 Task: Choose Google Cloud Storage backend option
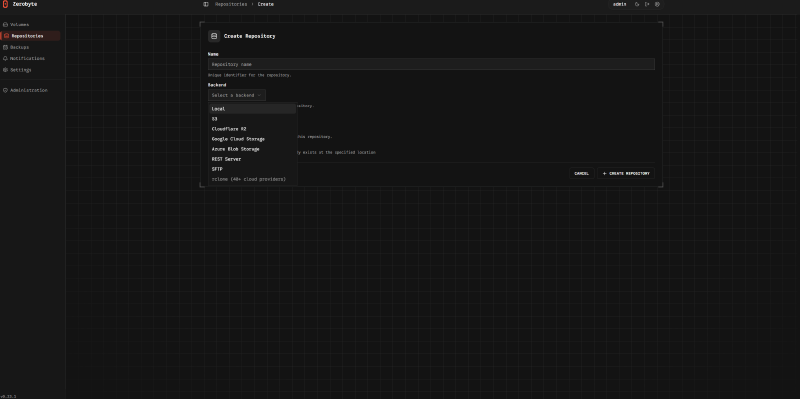point(253,139)
